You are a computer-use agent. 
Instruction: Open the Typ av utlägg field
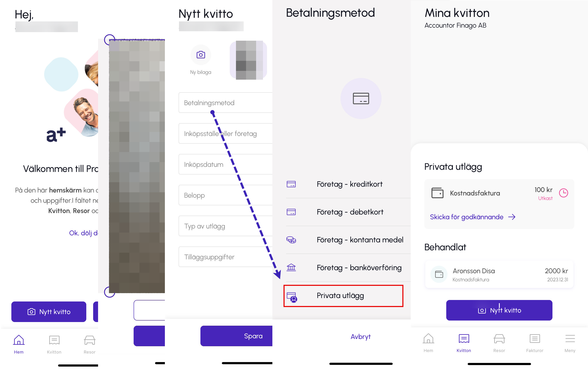[225, 226]
